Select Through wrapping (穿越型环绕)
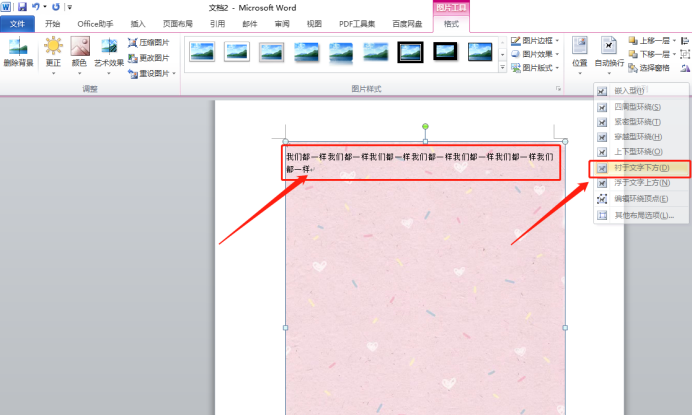The image size is (692, 416). coord(641,137)
